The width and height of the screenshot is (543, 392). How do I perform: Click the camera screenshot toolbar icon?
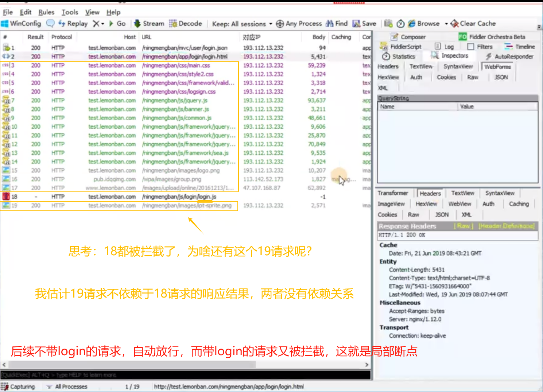tap(388, 24)
